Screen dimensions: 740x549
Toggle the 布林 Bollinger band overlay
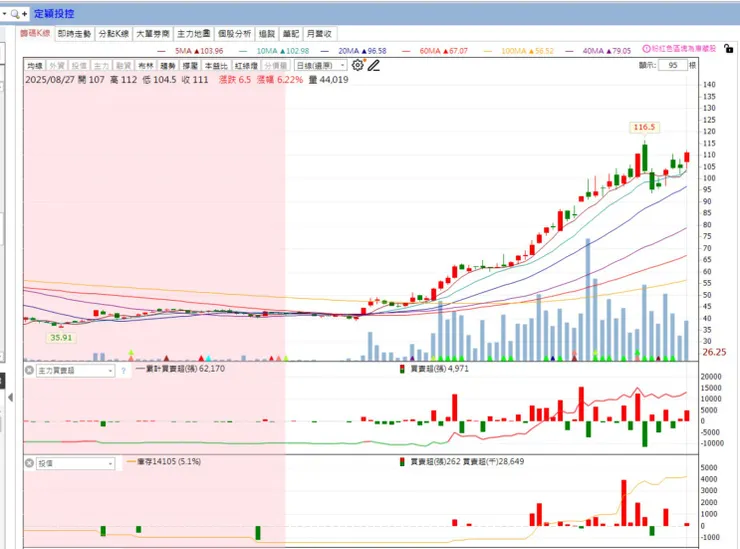[146, 66]
